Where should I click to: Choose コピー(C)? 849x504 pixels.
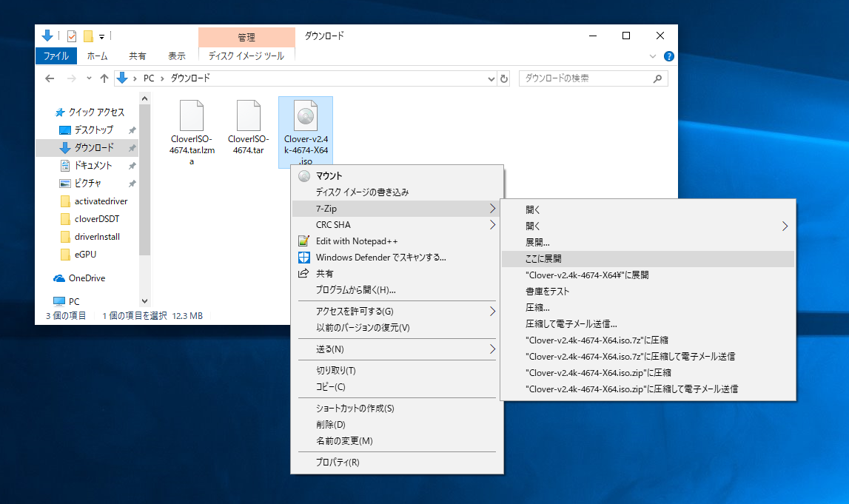(397, 387)
